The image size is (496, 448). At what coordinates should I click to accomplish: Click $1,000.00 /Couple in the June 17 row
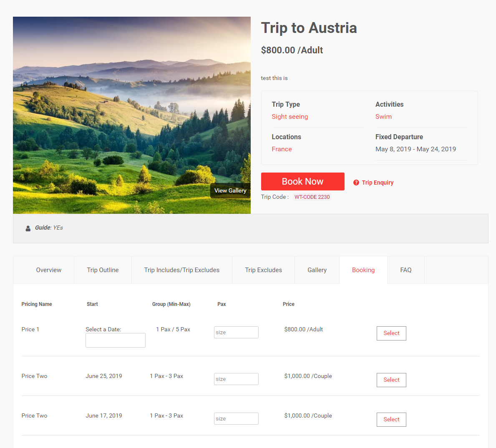308,415
